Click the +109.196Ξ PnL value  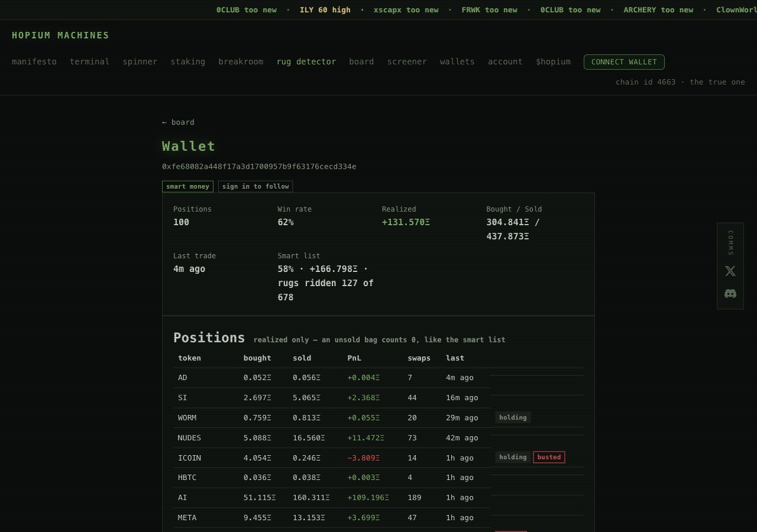(368, 498)
